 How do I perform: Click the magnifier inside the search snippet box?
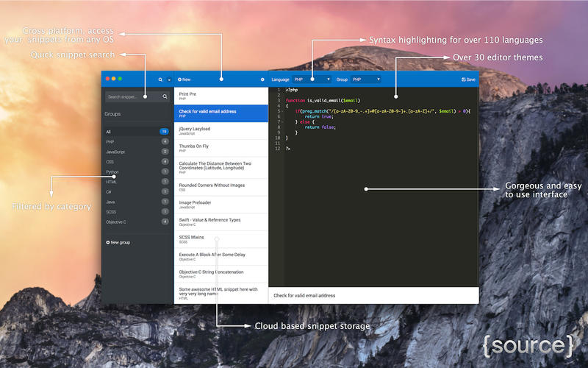coord(165,97)
